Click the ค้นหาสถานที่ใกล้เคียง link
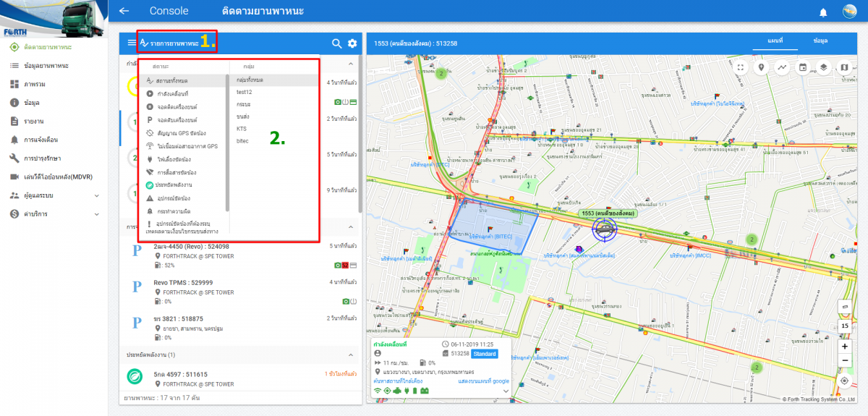Screen dimensions: 868x416 398,381
